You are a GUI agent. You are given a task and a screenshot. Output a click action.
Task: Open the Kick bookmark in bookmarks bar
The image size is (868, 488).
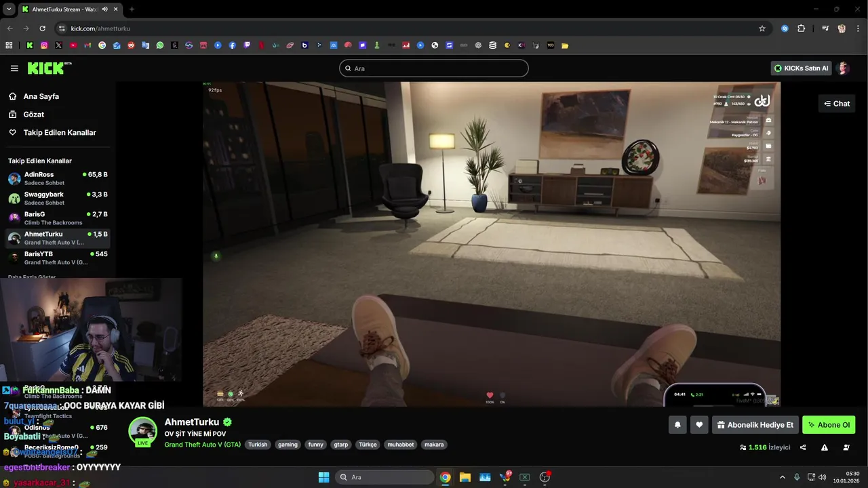point(29,45)
